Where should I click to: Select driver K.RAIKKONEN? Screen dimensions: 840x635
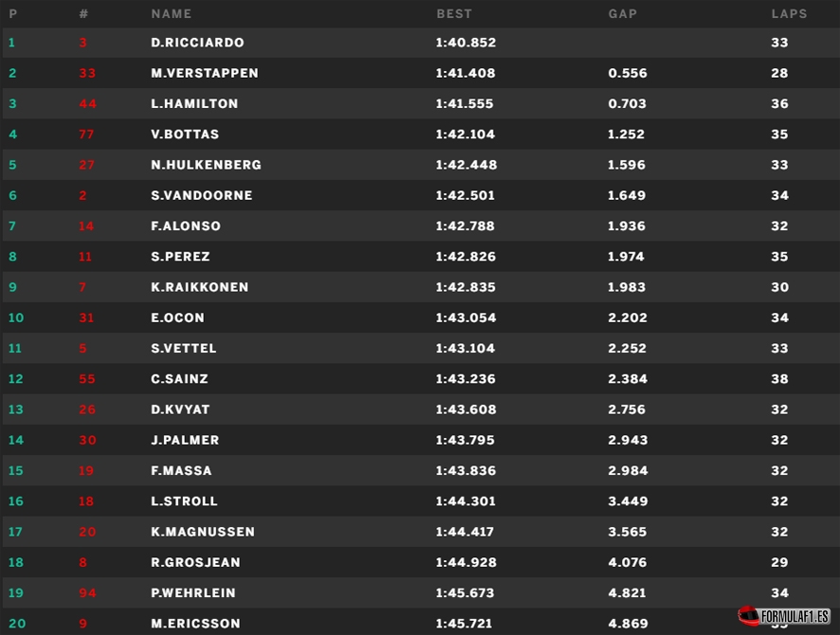point(199,287)
